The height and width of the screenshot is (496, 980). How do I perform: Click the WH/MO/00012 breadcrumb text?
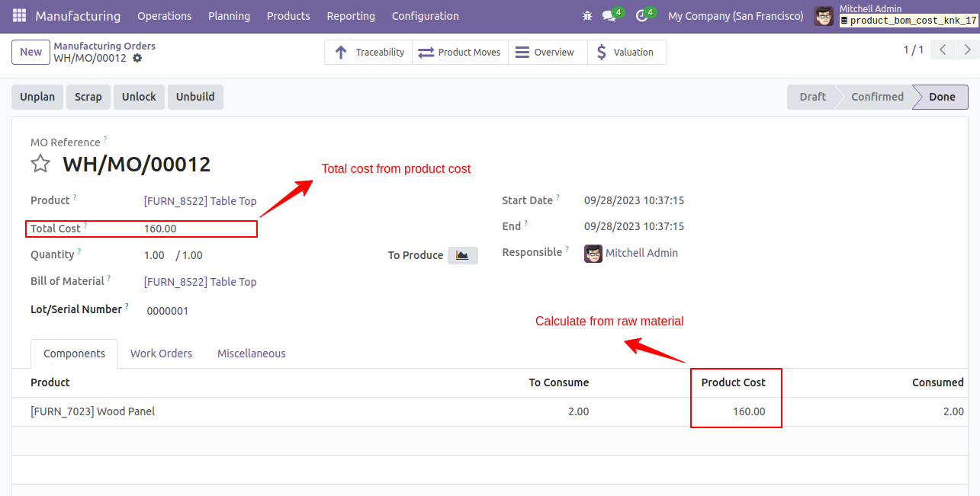point(90,58)
